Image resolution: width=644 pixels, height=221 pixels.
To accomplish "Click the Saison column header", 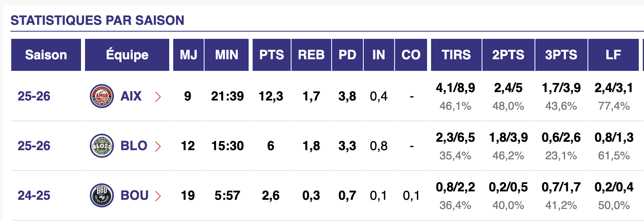I will point(46,55).
